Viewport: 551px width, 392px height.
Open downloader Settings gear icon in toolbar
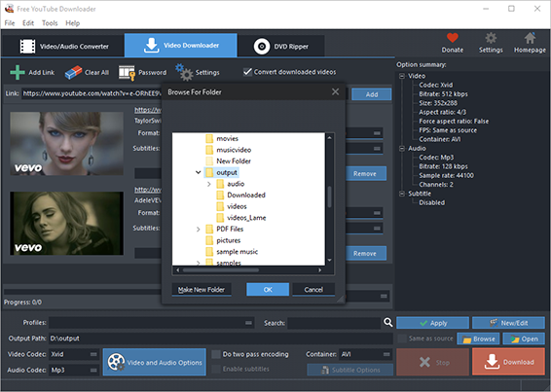pyautogui.click(x=185, y=72)
